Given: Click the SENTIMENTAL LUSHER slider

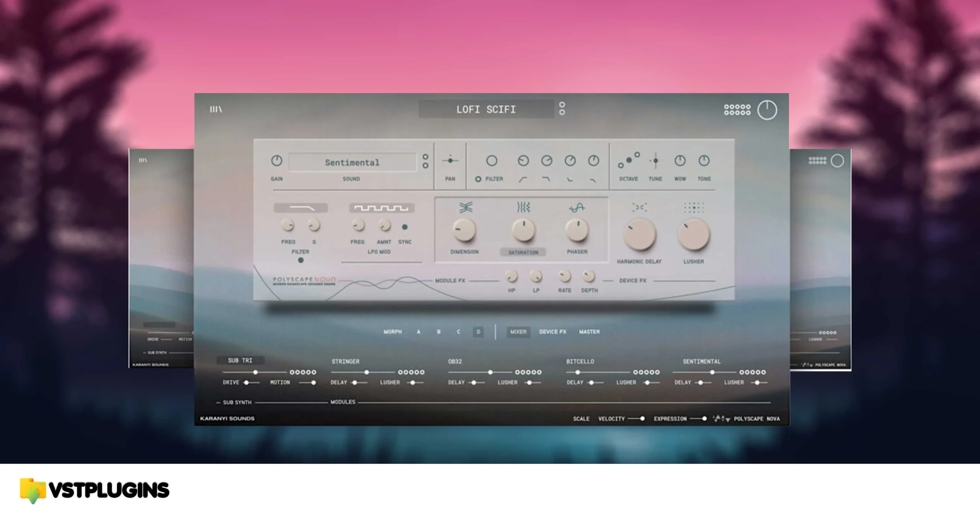Looking at the screenshot, I should click(x=759, y=382).
